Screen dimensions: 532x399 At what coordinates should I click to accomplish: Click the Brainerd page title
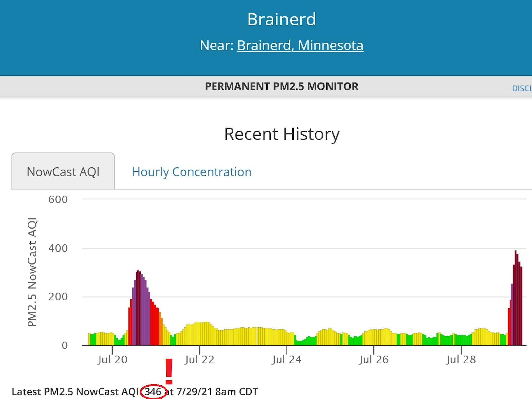click(281, 19)
